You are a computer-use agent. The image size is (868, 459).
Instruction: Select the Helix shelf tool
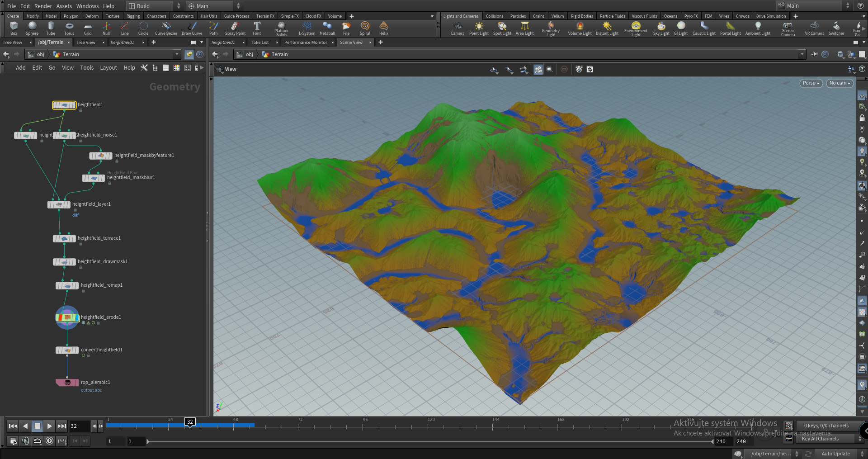384,28
